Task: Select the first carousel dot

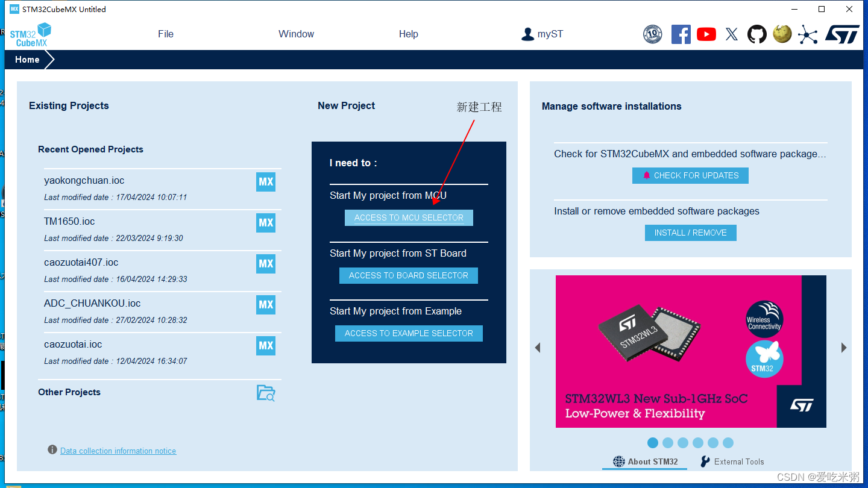Action: tap(653, 443)
